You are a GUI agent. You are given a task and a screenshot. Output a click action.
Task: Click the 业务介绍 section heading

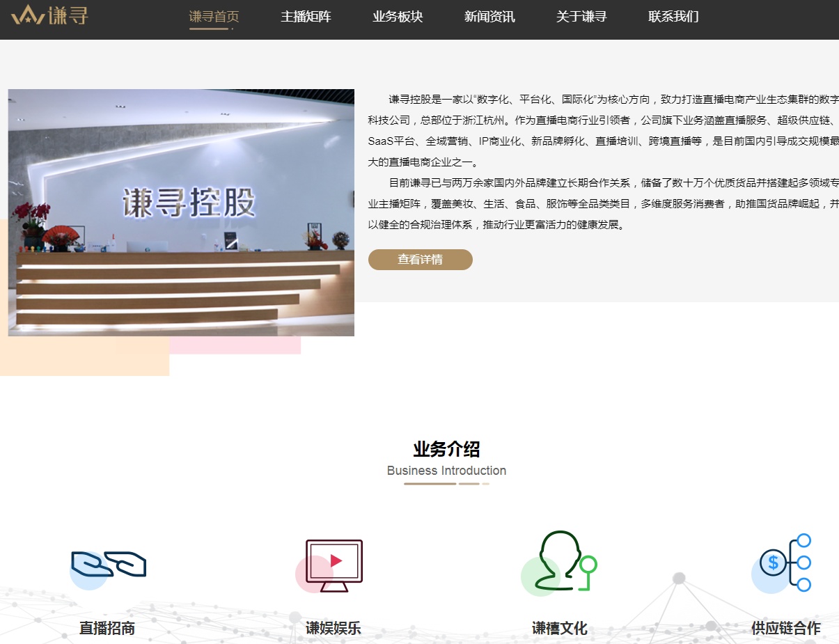(x=446, y=449)
